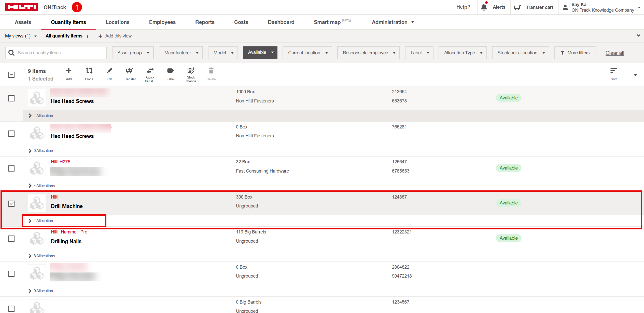Image resolution: width=644 pixels, height=313 pixels.
Task: Click the Sort icon
Action: (x=613, y=71)
